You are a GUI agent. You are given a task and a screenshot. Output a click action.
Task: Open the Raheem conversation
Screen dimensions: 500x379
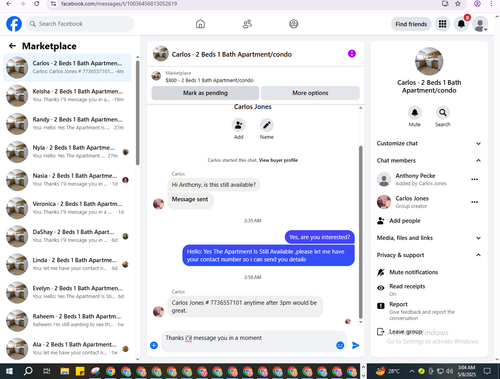[67, 320]
